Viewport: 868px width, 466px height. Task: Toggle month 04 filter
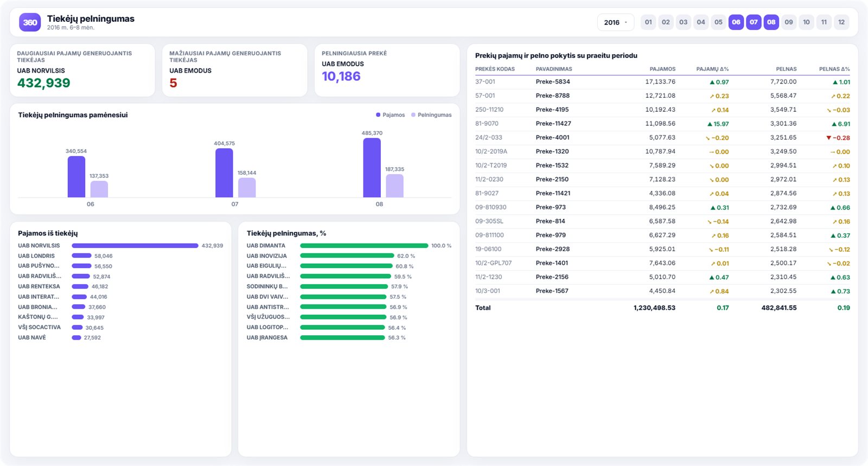[701, 22]
